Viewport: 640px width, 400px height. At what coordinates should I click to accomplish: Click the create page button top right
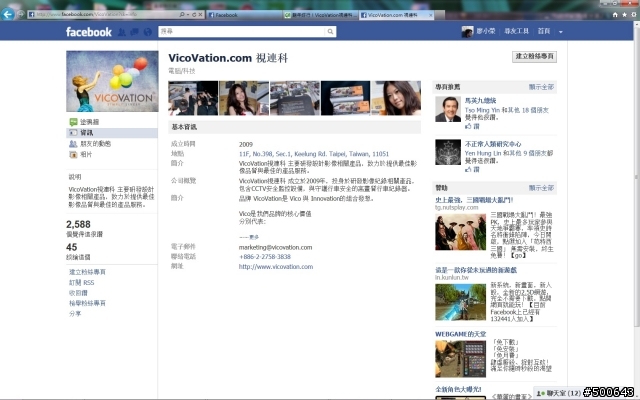pyautogui.click(x=534, y=56)
